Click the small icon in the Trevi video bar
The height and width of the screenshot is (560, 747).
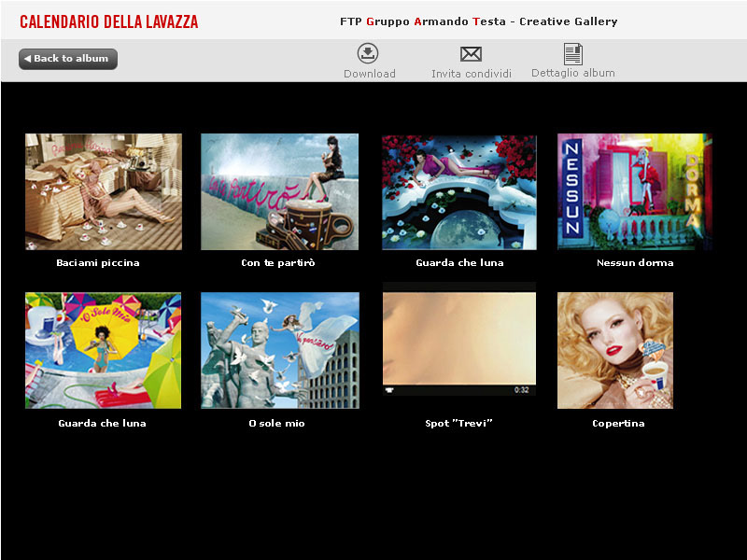click(389, 390)
